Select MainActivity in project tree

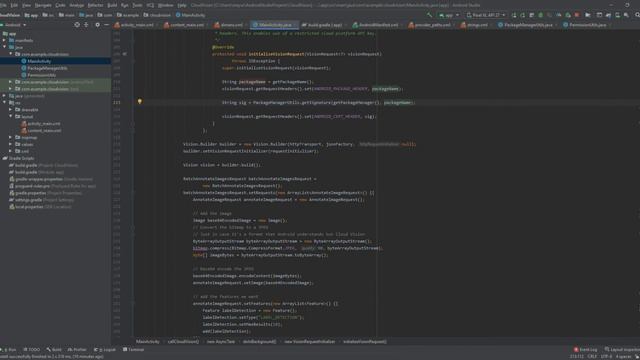pos(39,61)
